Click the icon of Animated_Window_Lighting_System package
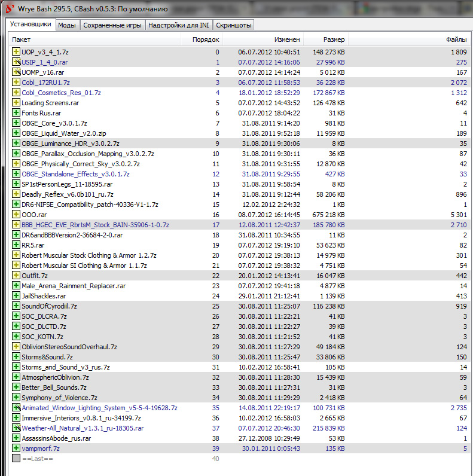The height and width of the screenshot is (476, 473). [16, 408]
